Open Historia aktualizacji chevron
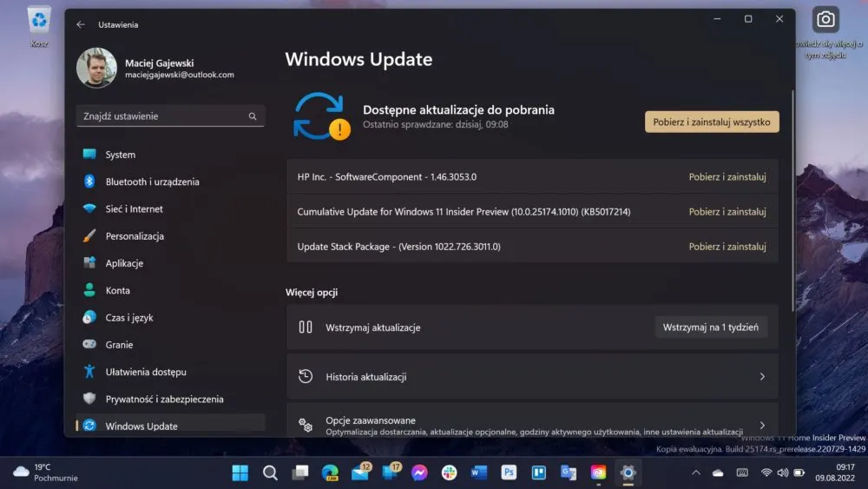Viewport: 868px width, 489px height. point(762,377)
